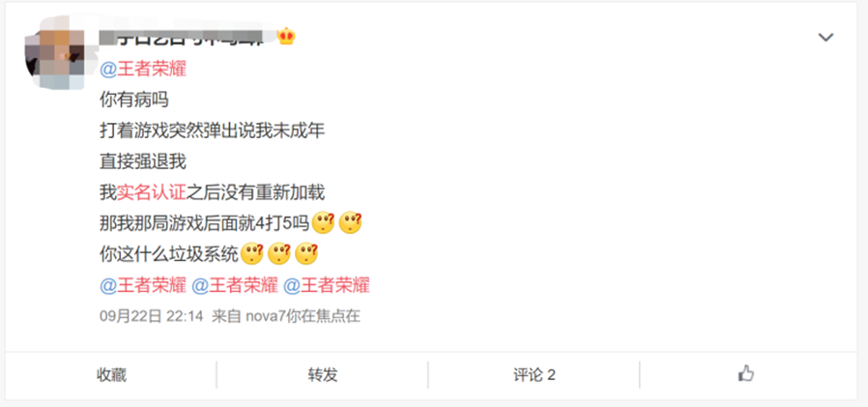Image resolution: width=868 pixels, height=407 pixels.
Task: Select 转发 to repost
Action: click(323, 375)
